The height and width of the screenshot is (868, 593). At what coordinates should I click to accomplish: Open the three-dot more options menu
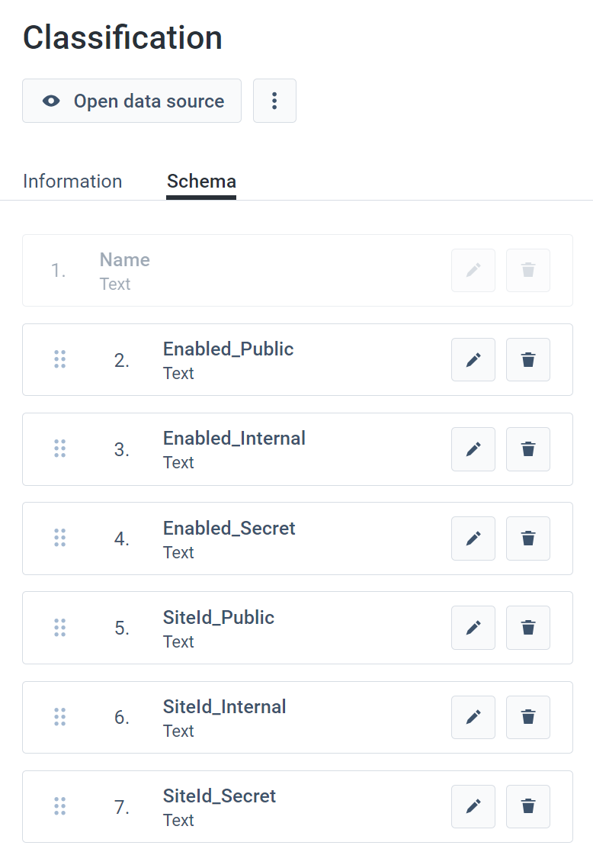[274, 101]
